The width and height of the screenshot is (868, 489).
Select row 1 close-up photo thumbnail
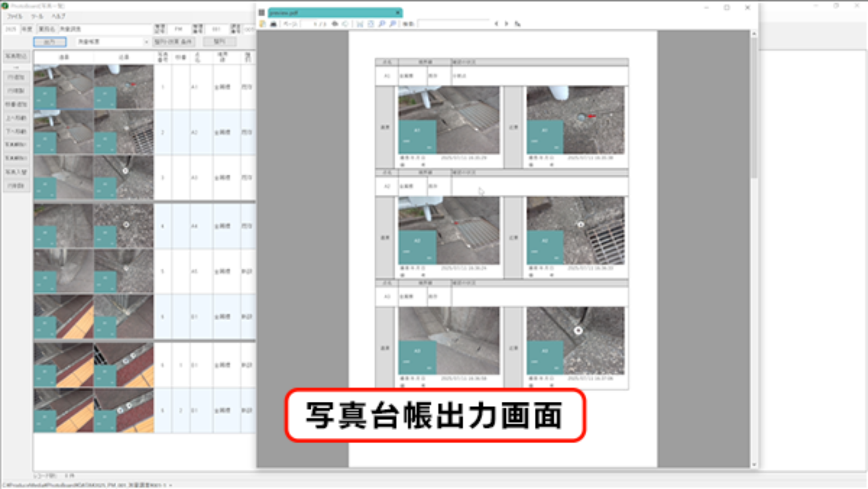pyautogui.click(x=124, y=87)
